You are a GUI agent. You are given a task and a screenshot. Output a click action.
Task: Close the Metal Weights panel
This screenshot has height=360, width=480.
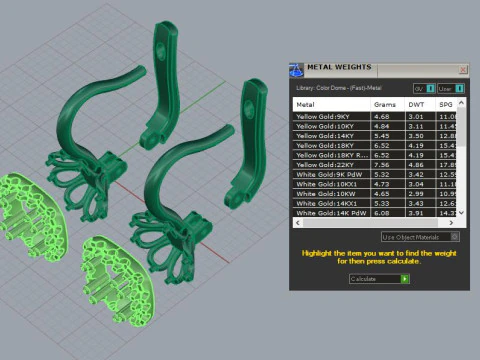pos(463,69)
